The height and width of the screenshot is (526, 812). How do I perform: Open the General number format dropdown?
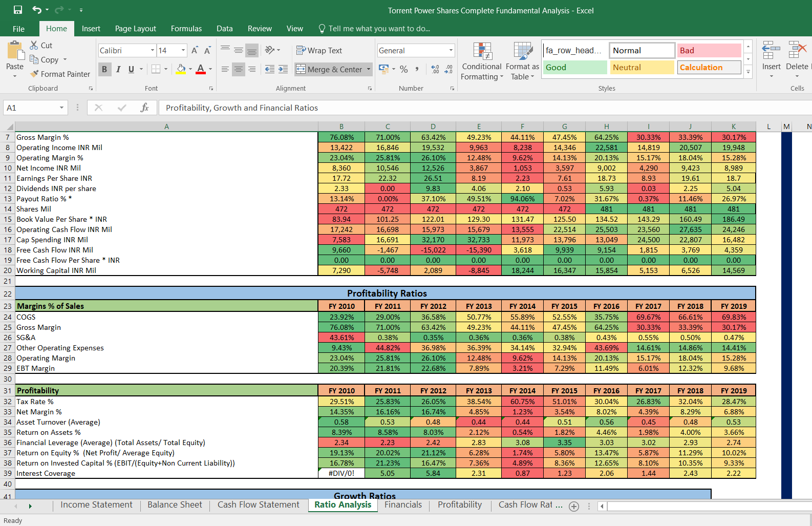point(451,50)
